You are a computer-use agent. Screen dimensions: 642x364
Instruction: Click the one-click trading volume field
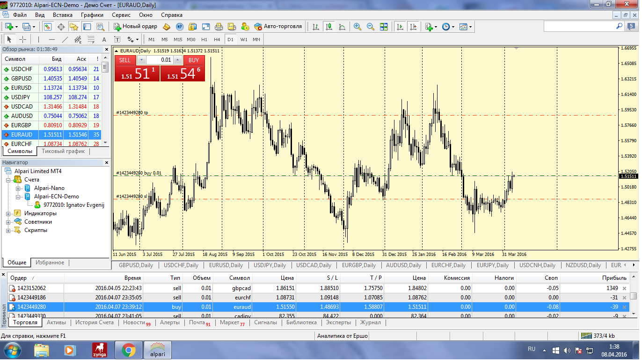point(160,60)
